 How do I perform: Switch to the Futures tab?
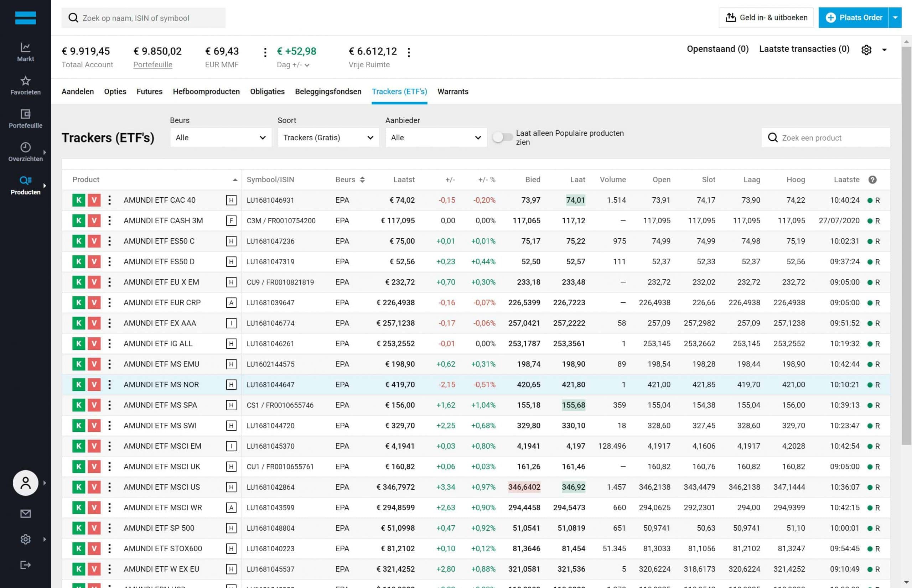pyautogui.click(x=149, y=91)
